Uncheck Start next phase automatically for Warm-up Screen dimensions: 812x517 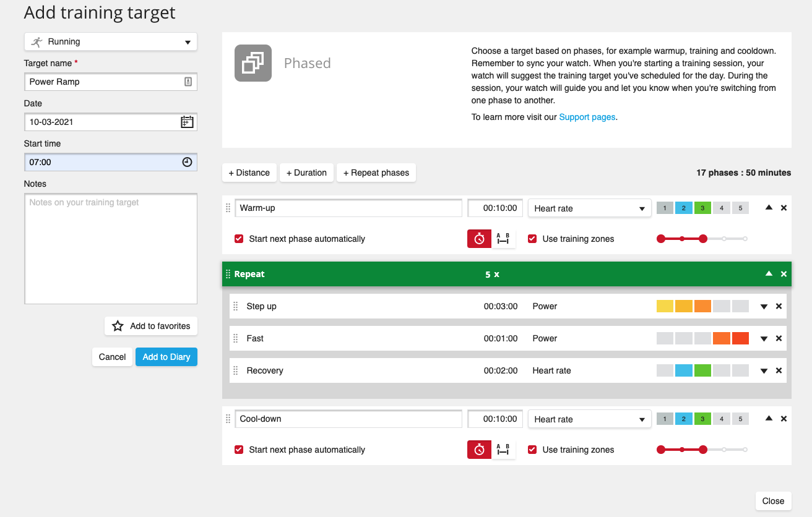pos(239,239)
